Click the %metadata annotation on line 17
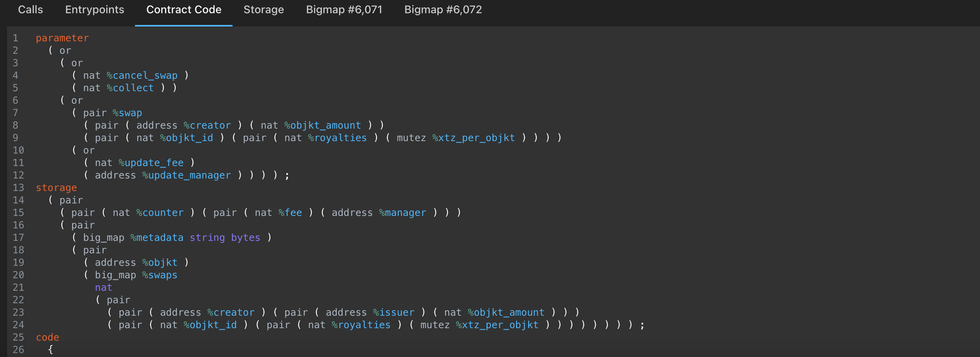Image resolution: width=980 pixels, height=357 pixels. 157,238
